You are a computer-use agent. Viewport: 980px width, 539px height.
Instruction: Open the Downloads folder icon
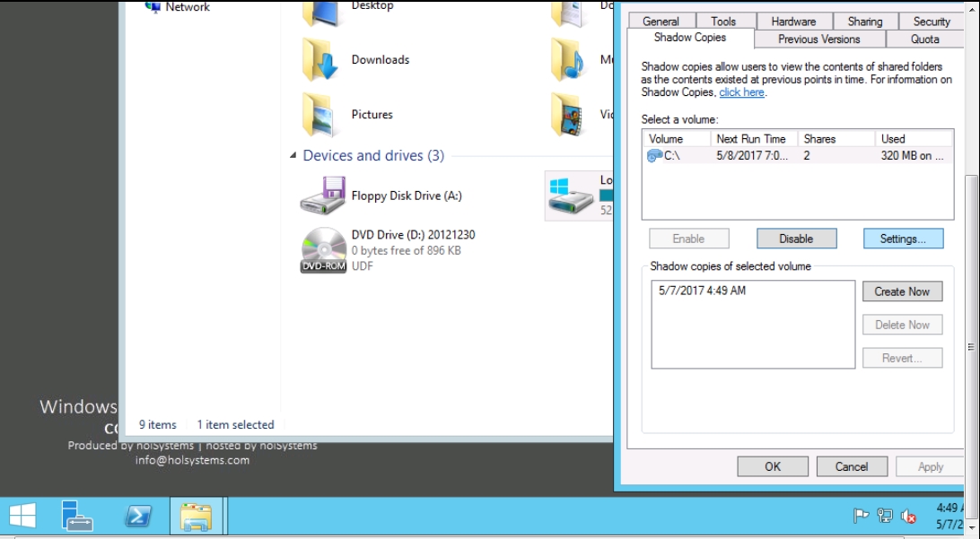click(x=319, y=60)
